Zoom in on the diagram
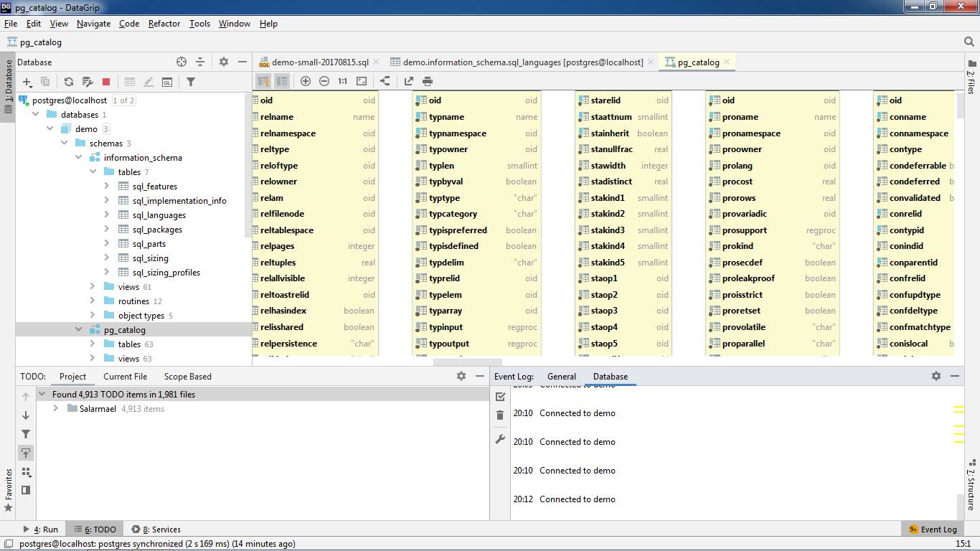Viewport: 980px width, 551px height. click(306, 81)
